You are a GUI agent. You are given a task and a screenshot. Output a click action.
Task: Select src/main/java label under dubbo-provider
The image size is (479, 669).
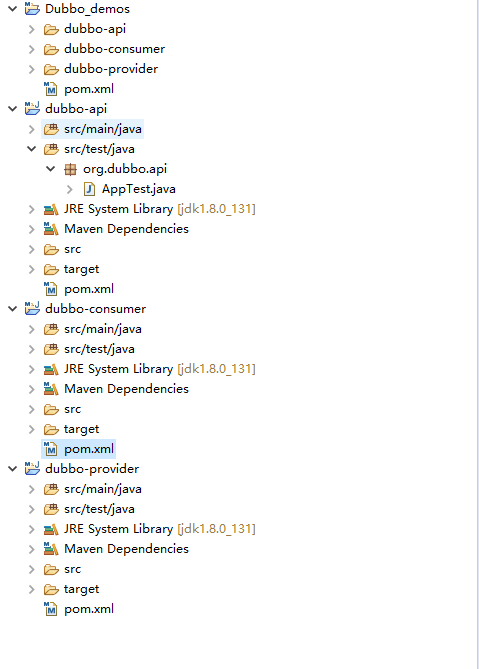[103, 489]
